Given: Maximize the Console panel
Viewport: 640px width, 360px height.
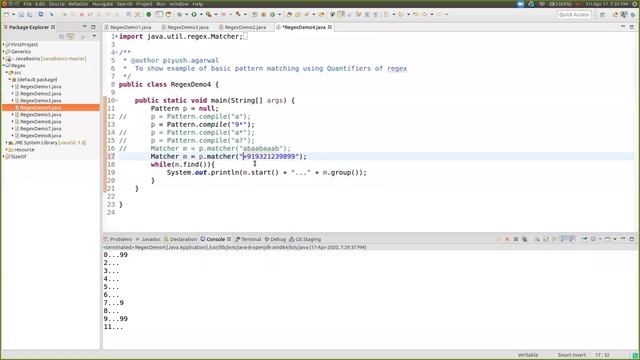Looking at the screenshot, I should pos(631,239).
